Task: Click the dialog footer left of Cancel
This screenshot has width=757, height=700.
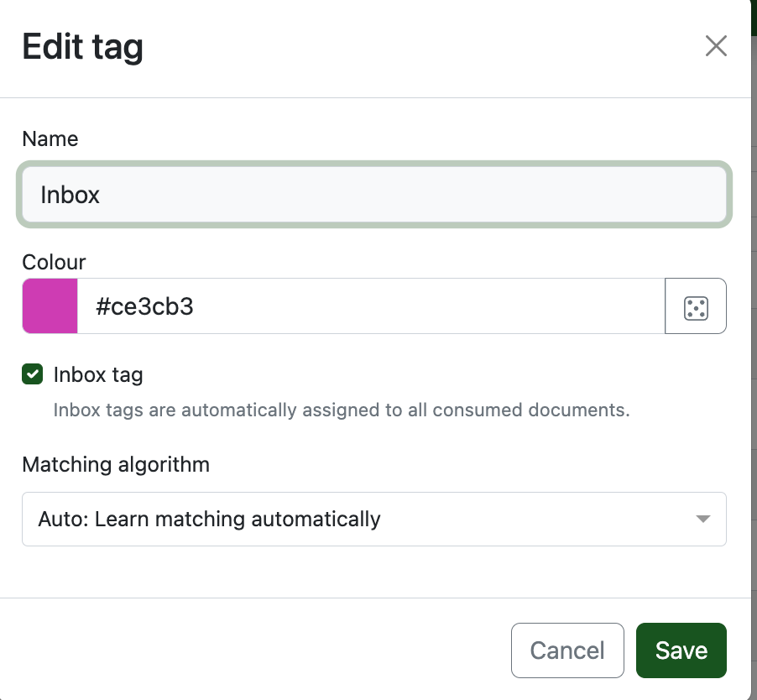Action: pyautogui.click(x=252, y=650)
